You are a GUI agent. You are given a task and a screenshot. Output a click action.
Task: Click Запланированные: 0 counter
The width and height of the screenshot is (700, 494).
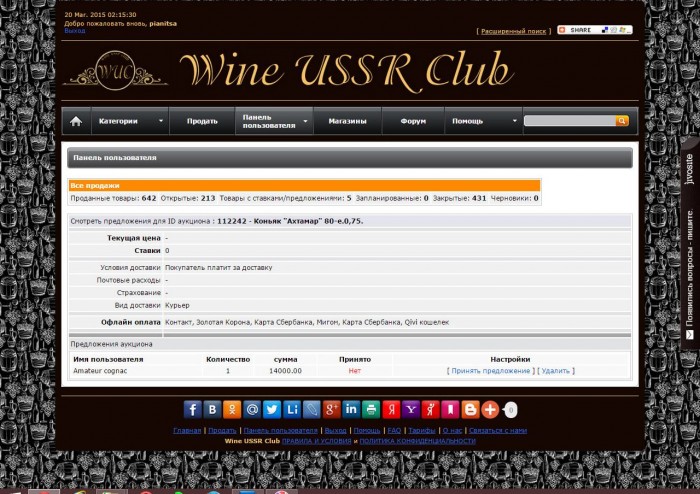click(392, 198)
